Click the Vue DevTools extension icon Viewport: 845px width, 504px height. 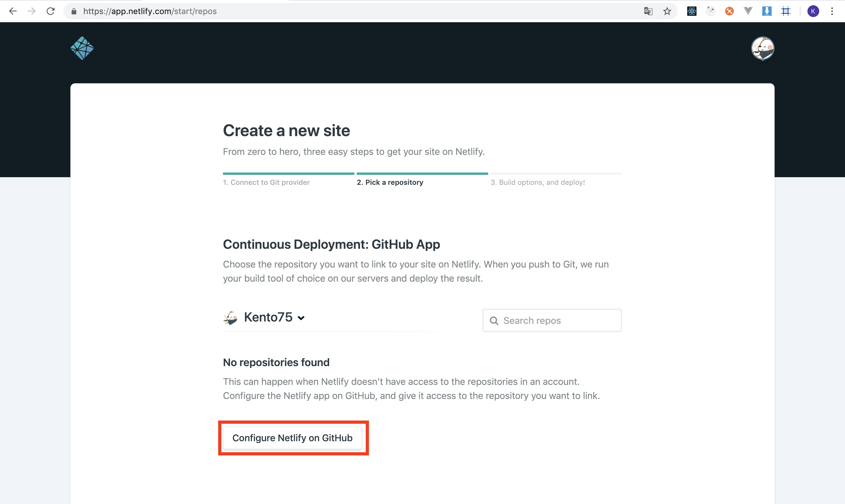(748, 11)
